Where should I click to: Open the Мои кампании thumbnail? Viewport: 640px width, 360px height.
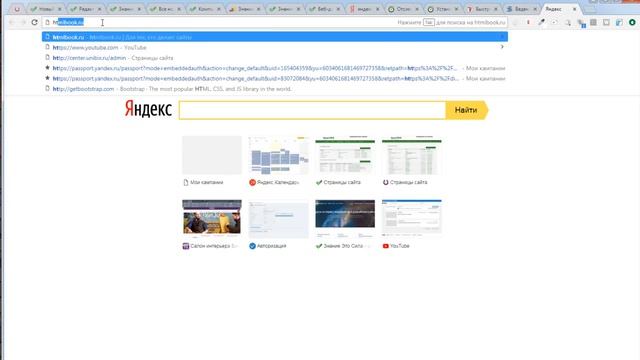point(212,155)
